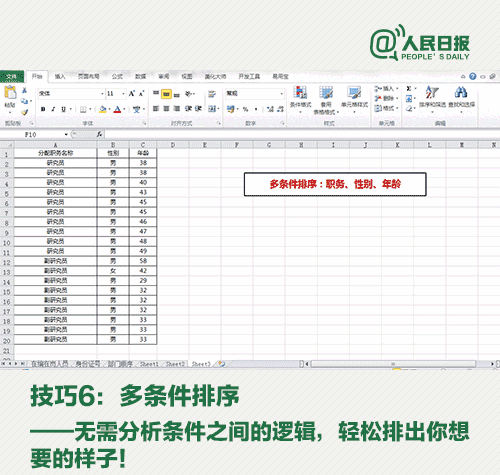The height and width of the screenshot is (475, 500).
Task: Click the Clear eraser icon
Action: (x=409, y=109)
